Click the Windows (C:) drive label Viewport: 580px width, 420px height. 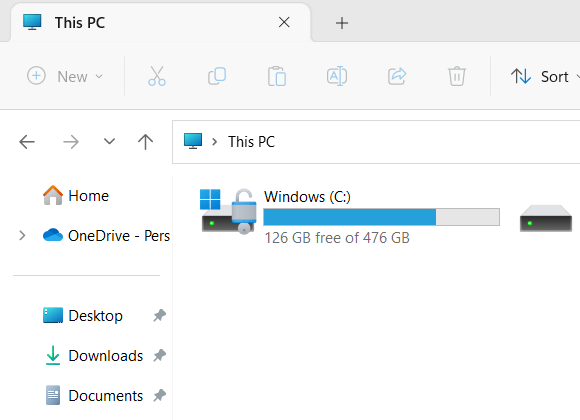tap(307, 196)
